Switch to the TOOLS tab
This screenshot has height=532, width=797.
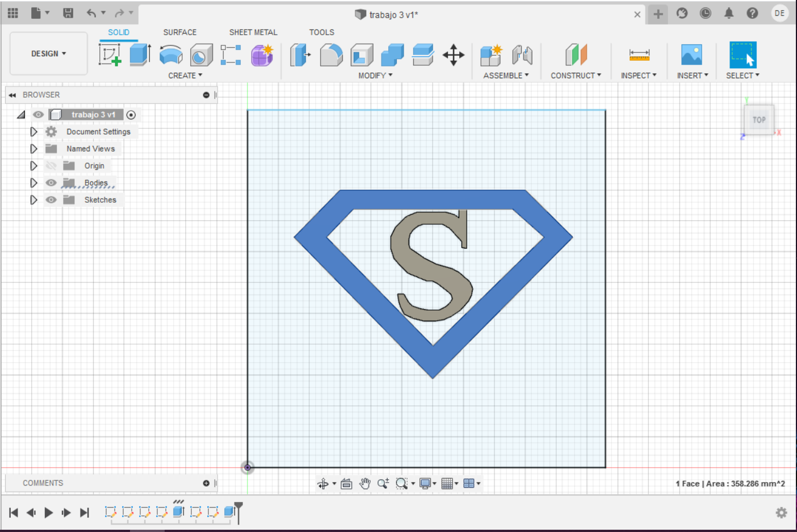[322, 32]
